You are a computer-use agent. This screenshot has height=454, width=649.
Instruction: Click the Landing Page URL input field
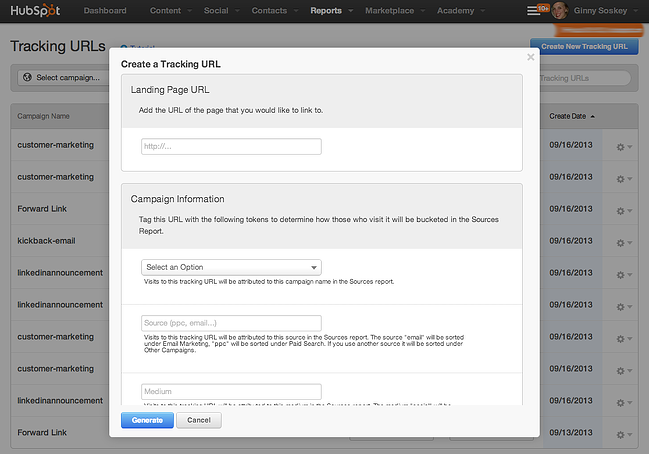tap(231, 146)
